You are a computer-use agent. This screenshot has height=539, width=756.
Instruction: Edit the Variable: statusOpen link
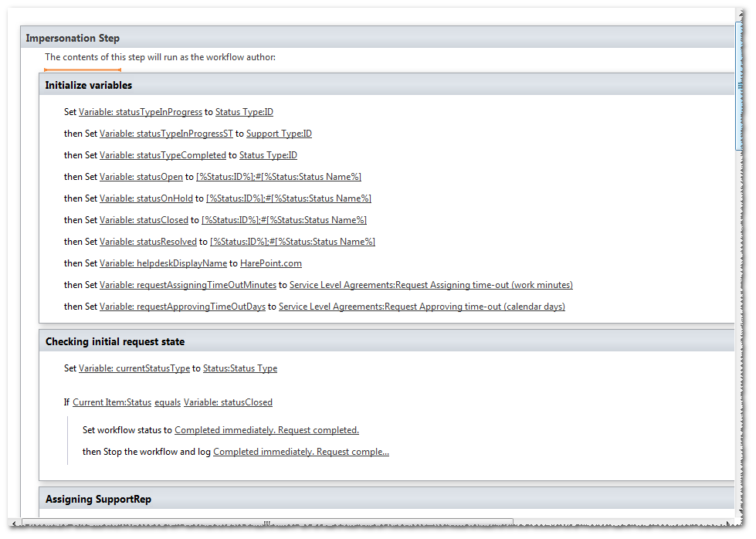(141, 177)
